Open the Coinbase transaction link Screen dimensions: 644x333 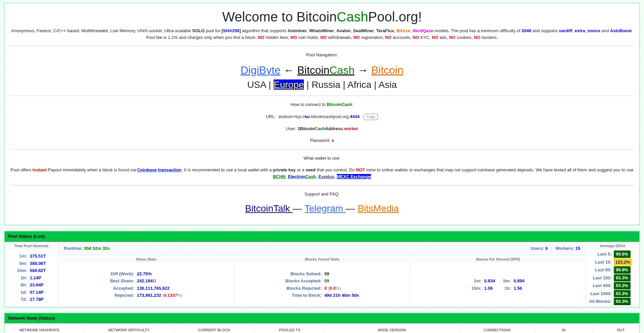159,170
